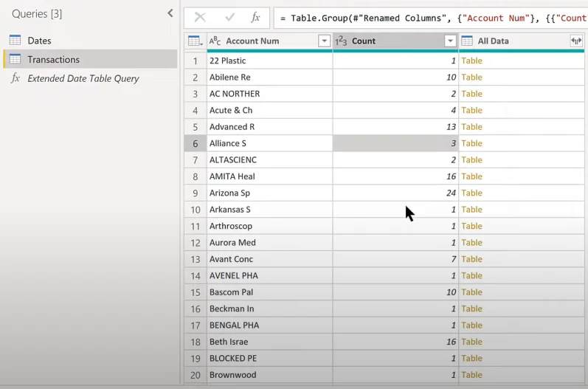This screenshot has height=389, width=588.
Task: Click cell 'Beth Israe'
Action: [269, 341]
